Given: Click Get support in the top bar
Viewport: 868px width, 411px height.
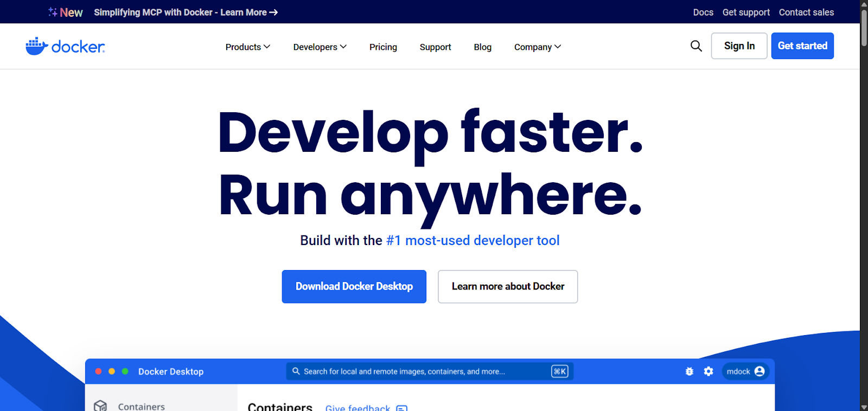Looking at the screenshot, I should coord(746,12).
